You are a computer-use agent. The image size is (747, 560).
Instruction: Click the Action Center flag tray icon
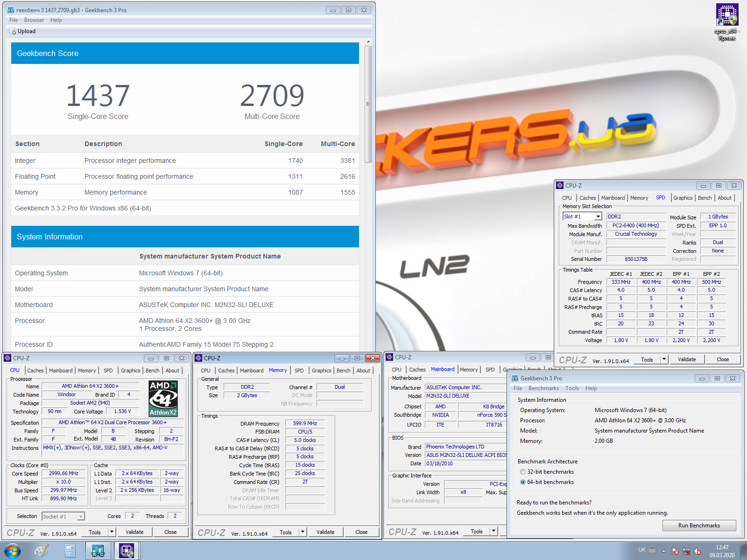pos(675,551)
